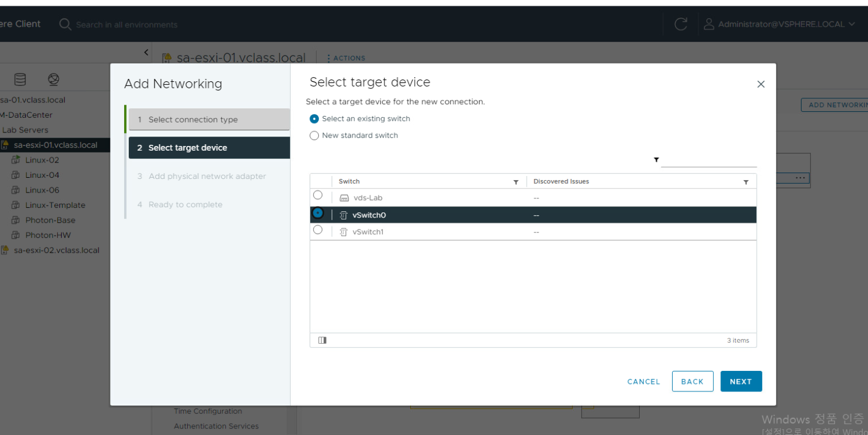Click the BACK button
Viewport: 868px width, 435px height.
tap(693, 381)
